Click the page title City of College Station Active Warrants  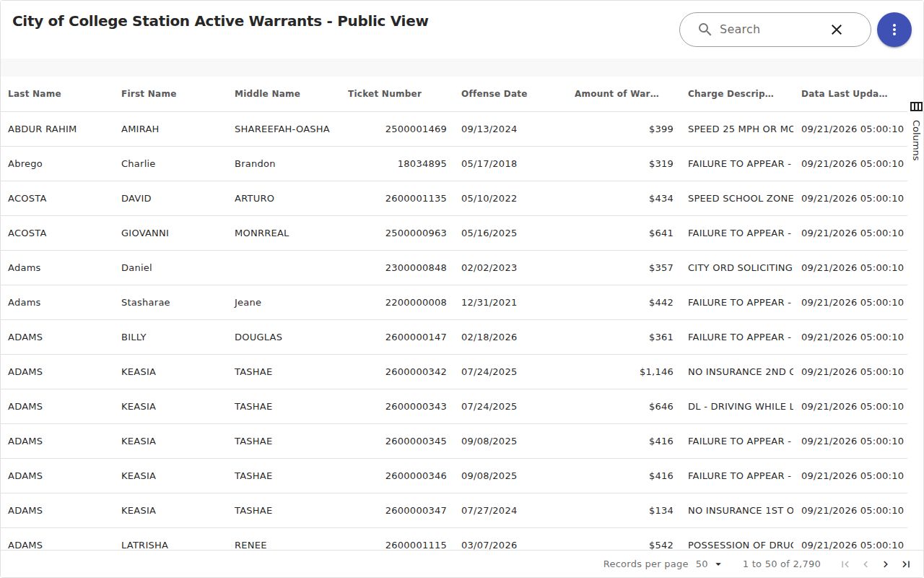[x=220, y=22]
